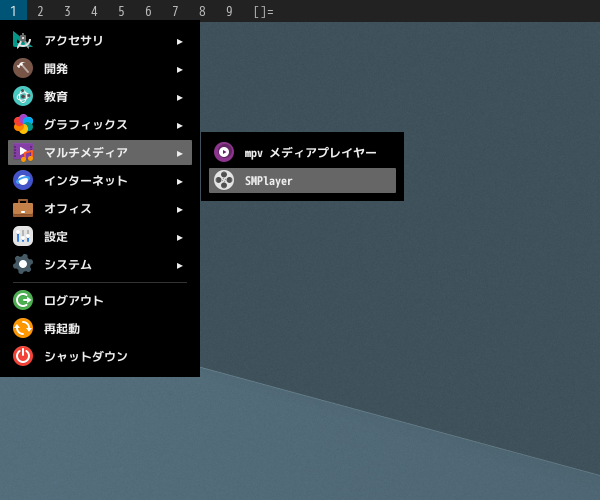Click the orange 再起動 icon
This screenshot has height=500, width=600.
[23, 328]
